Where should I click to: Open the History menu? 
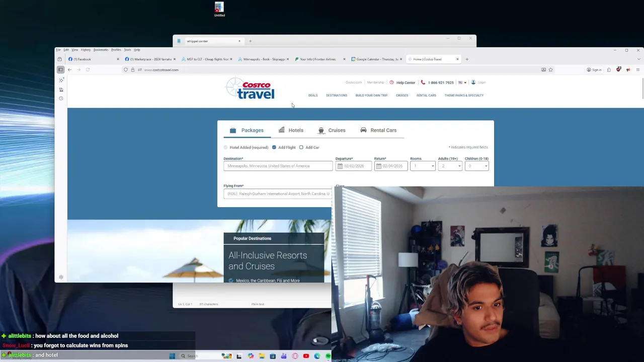tap(86, 50)
